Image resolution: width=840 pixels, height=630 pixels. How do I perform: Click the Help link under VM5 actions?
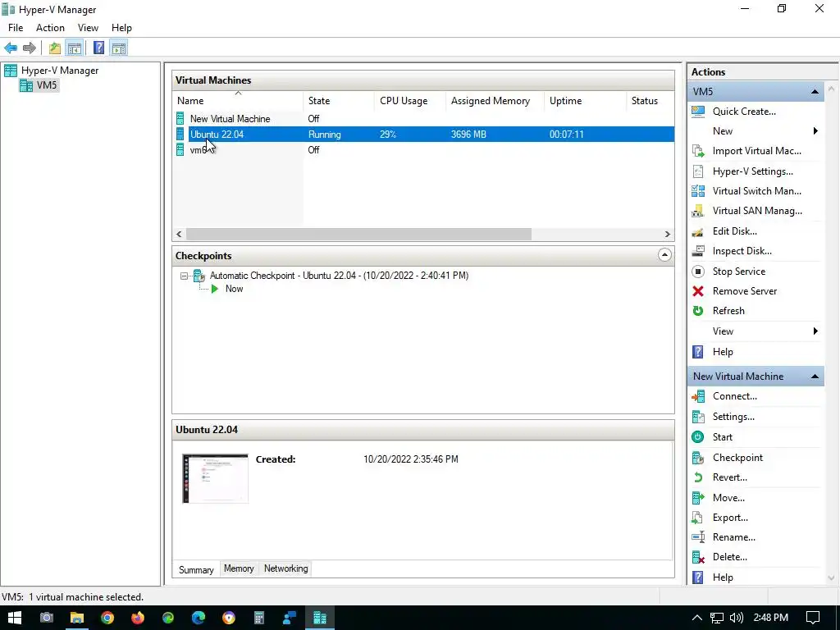pyautogui.click(x=723, y=352)
